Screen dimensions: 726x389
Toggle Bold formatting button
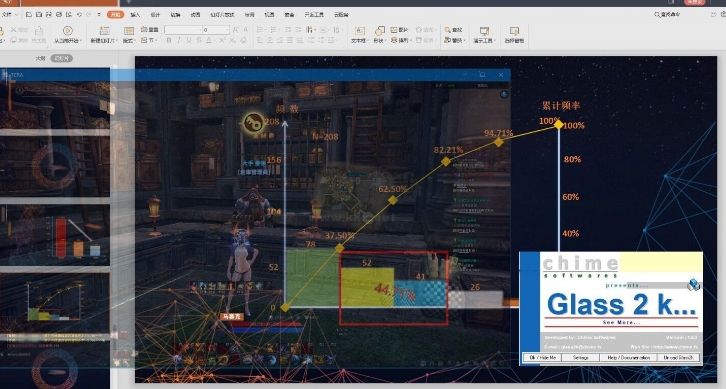169,40
